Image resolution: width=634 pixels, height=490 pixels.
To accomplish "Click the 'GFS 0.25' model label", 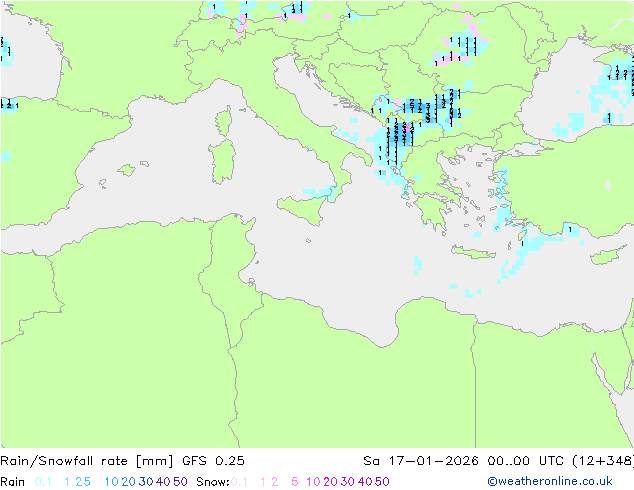I will pyautogui.click(x=213, y=461).
